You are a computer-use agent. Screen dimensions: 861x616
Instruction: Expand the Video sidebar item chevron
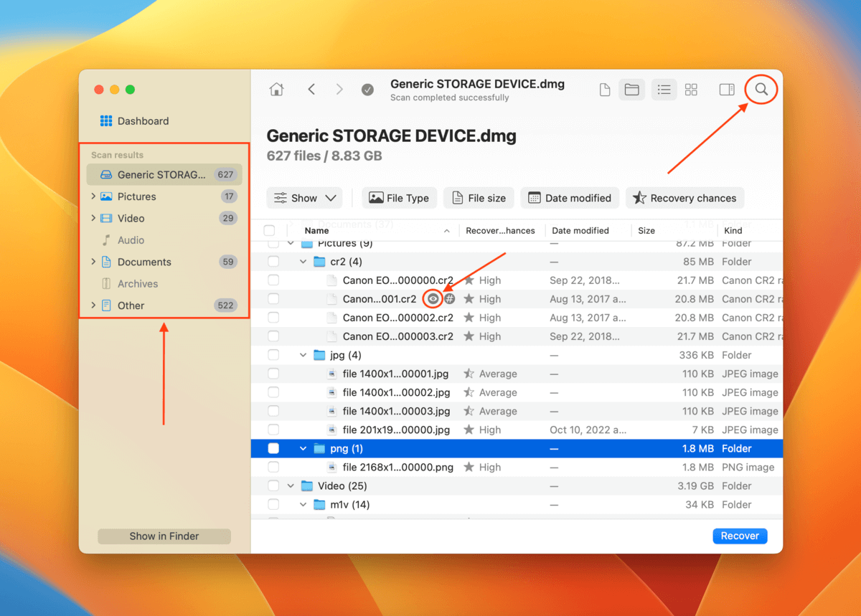(x=93, y=218)
